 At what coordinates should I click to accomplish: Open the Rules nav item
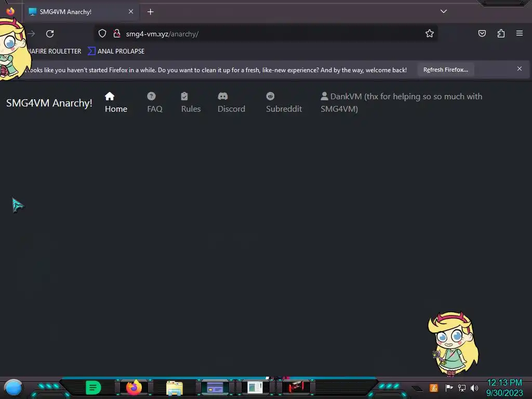click(191, 102)
